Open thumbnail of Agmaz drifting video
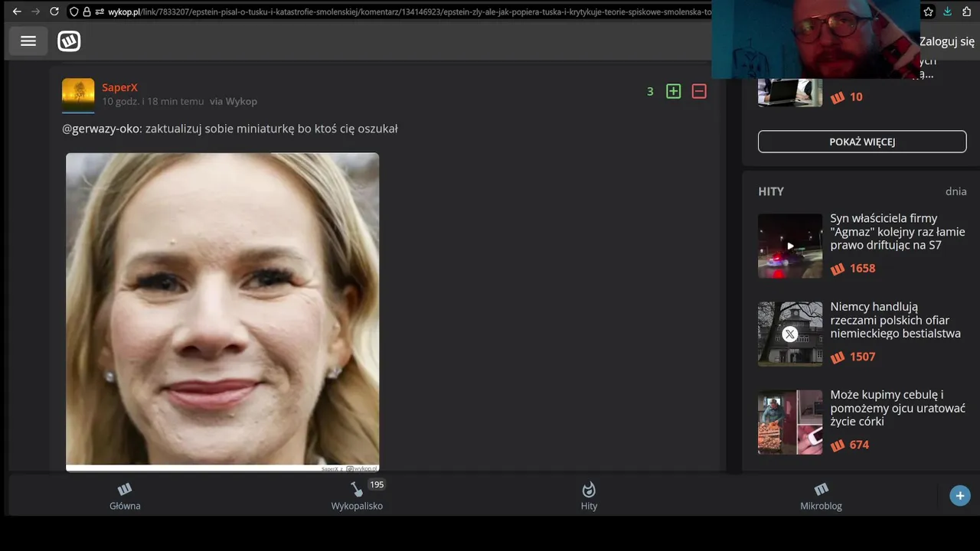 click(790, 246)
